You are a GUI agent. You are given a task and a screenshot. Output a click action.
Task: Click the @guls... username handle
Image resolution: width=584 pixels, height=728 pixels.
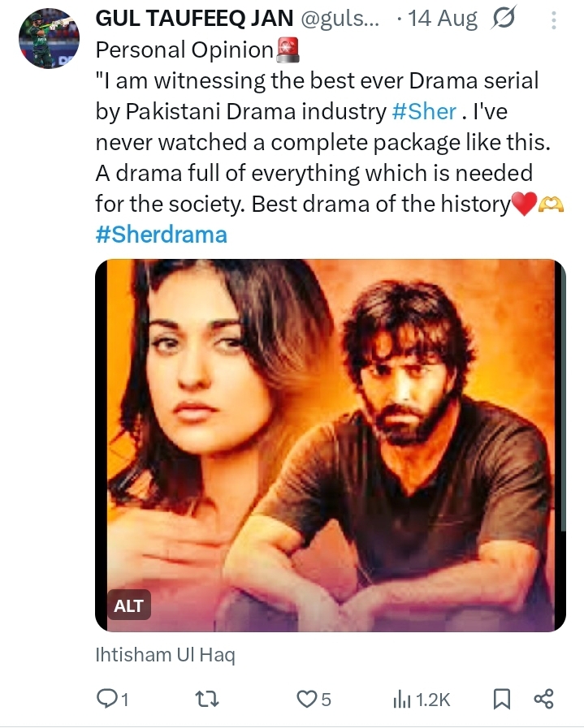pos(334,18)
